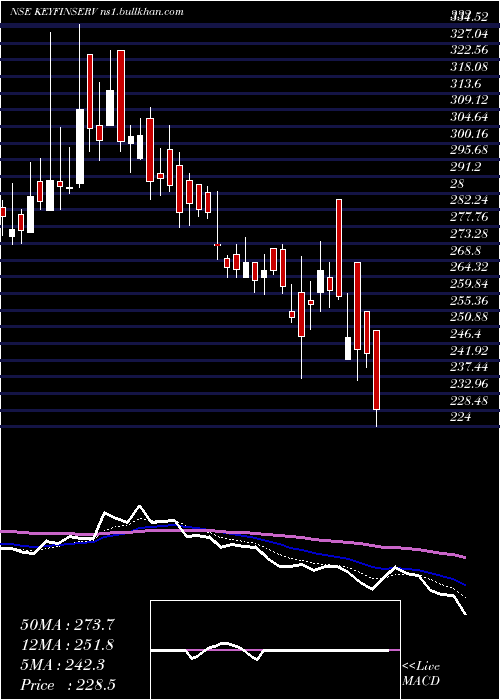Click the 224 price axis label

461,417
